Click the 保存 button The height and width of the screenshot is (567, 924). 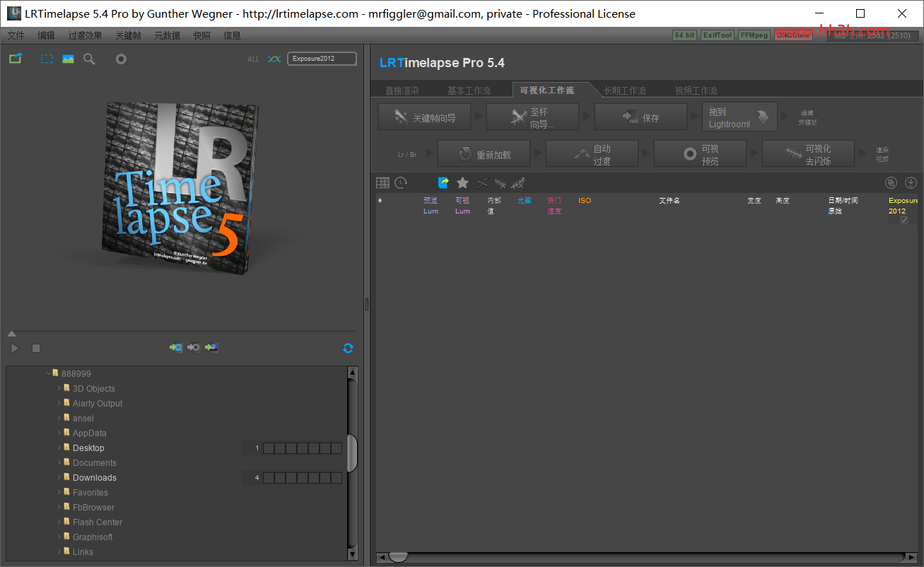point(641,117)
